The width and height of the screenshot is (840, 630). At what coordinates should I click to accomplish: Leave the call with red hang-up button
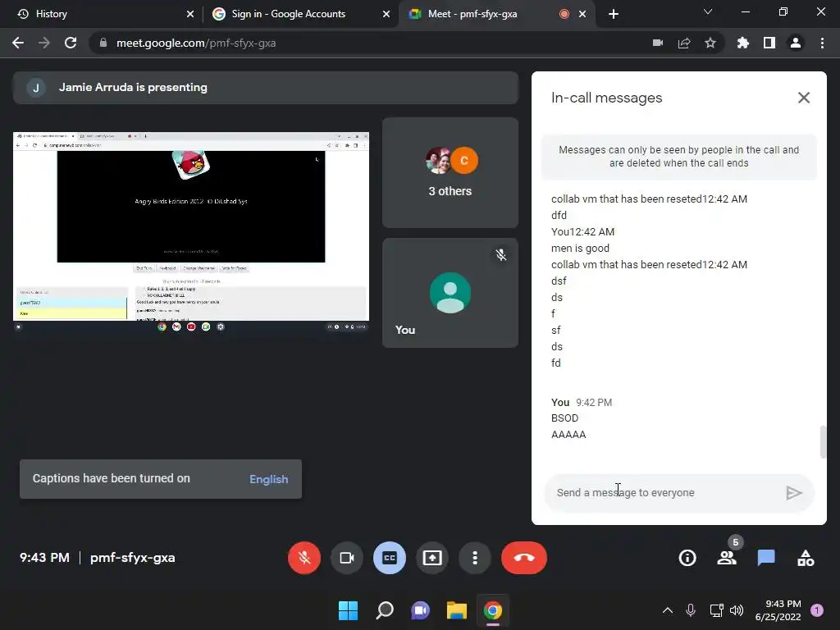click(x=524, y=558)
